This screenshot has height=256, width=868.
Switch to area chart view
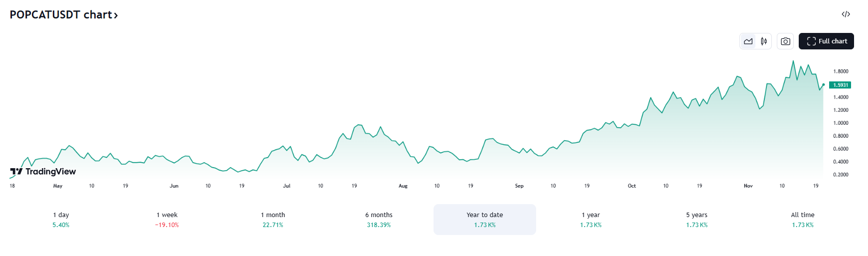pos(748,41)
